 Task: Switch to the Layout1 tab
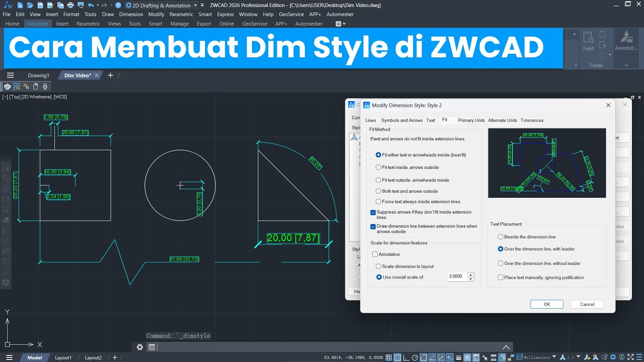point(63,357)
